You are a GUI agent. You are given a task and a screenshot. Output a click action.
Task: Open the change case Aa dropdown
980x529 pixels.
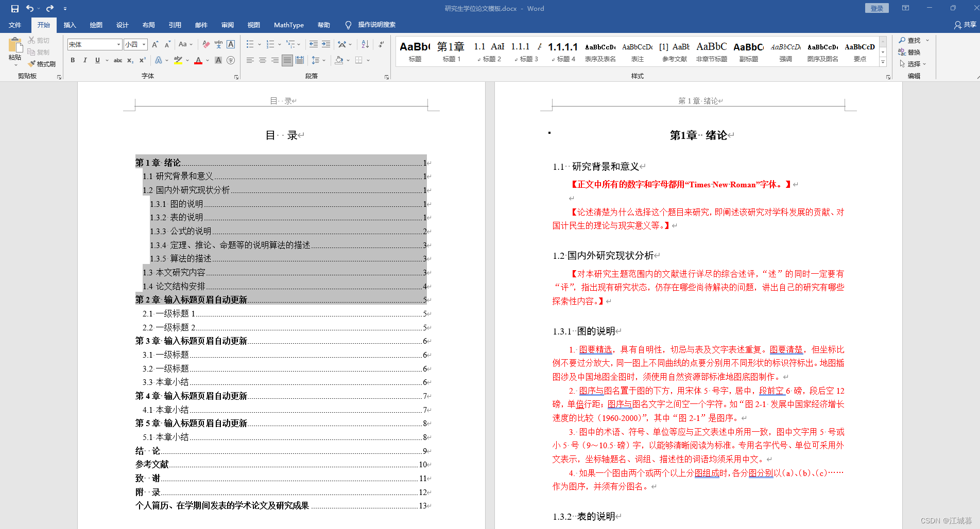tap(185, 45)
